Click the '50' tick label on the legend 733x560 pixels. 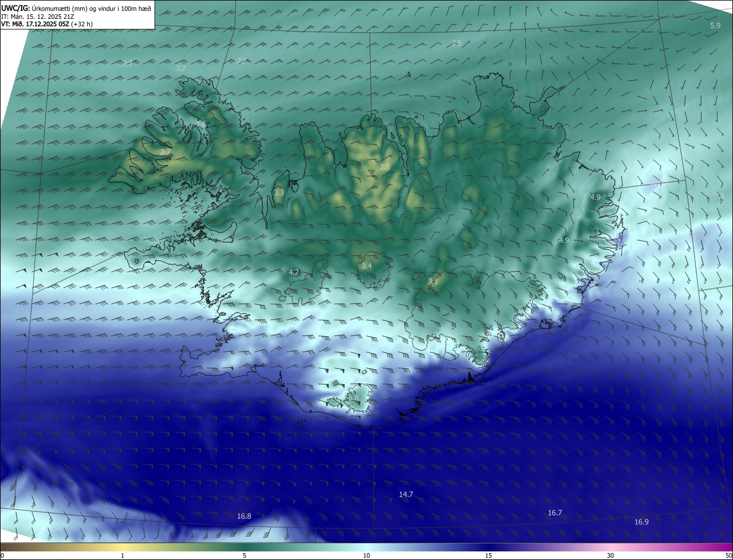point(728,556)
